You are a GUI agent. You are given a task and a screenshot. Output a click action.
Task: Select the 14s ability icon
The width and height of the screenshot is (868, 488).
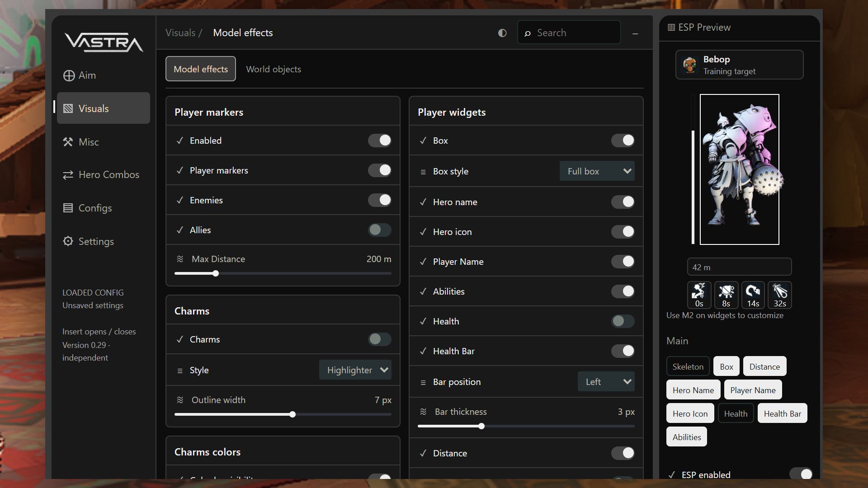753,295
